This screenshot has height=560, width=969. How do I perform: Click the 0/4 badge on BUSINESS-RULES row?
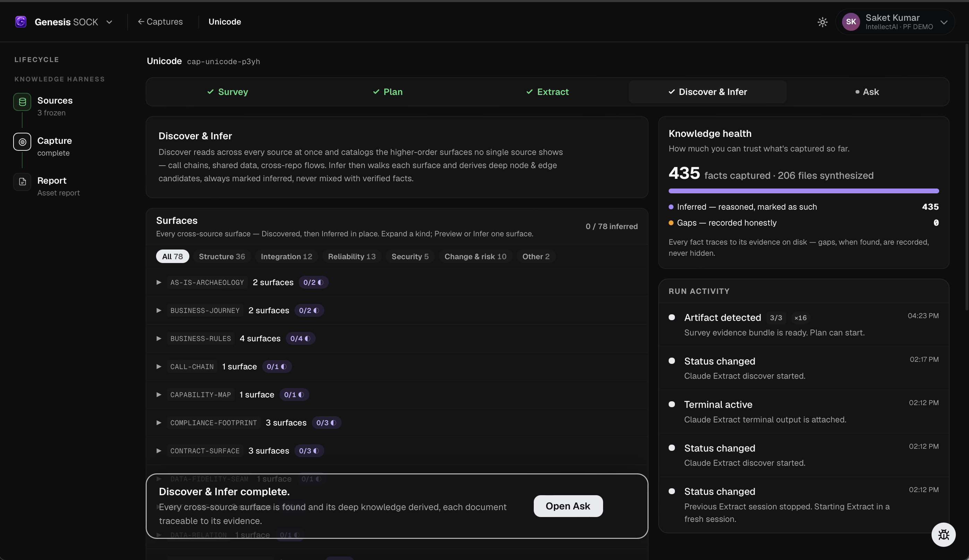[x=300, y=338]
